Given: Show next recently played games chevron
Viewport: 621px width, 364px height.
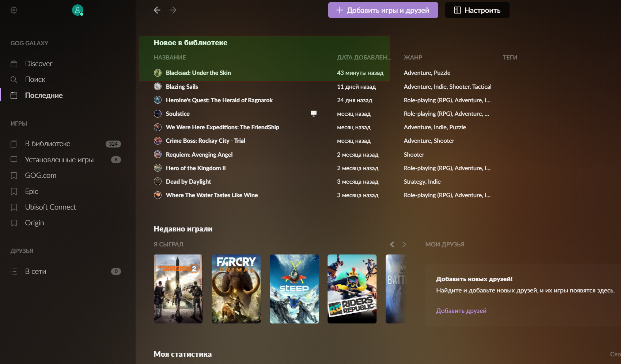Looking at the screenshot, I should (404, 244).
